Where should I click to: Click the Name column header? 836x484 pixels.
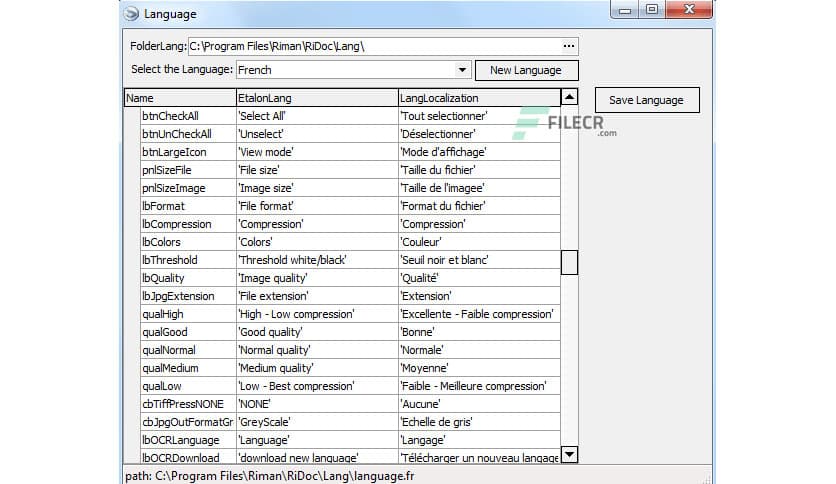coord(180,98)
